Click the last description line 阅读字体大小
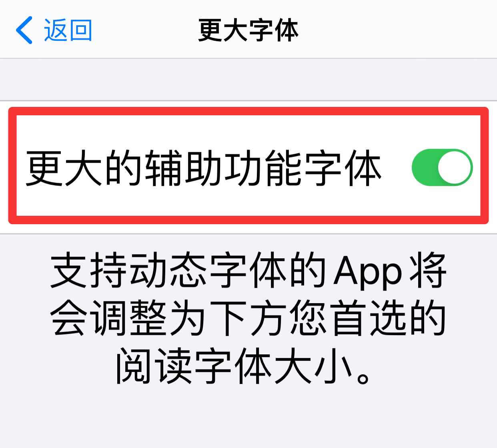Screen dimensions: 497x448 [244, 366]
